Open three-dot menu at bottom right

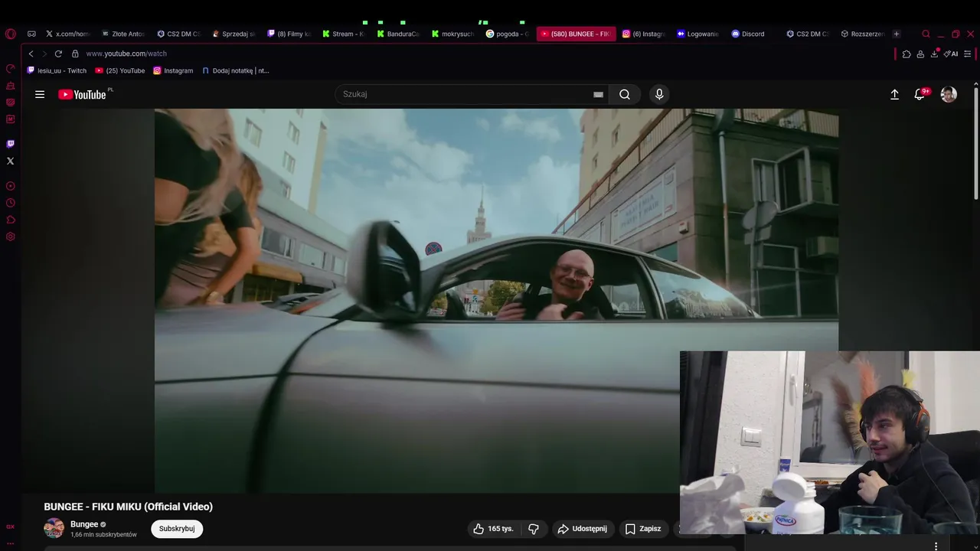coord(936,546)
